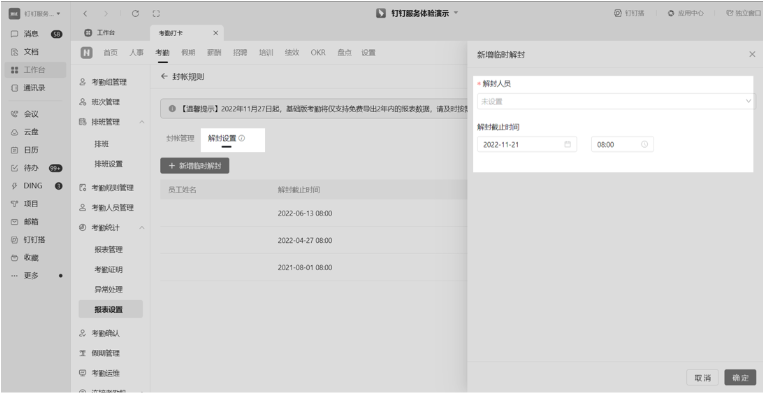Refresh the page with the reload icon

[136, 14]
